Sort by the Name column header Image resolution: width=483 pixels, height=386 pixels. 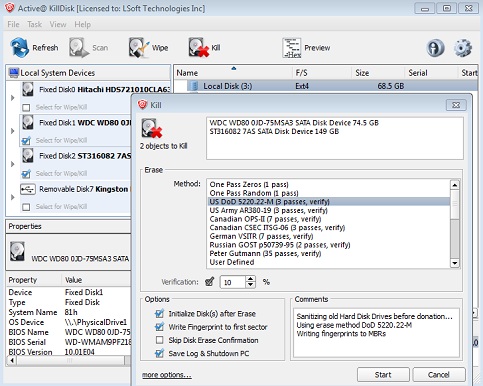point(233,73)
